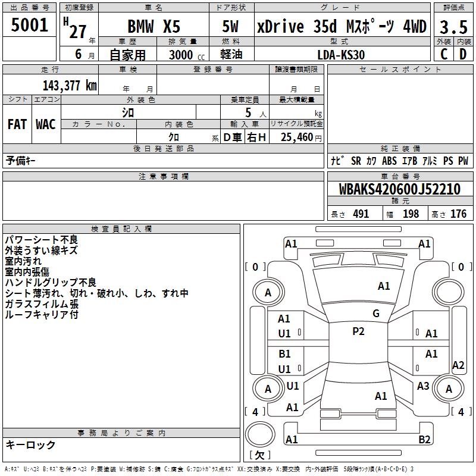Select the grade xDrive 35d M Sport 4WD
The height and width of the screenshot is (476, 476).
(342, 26)
